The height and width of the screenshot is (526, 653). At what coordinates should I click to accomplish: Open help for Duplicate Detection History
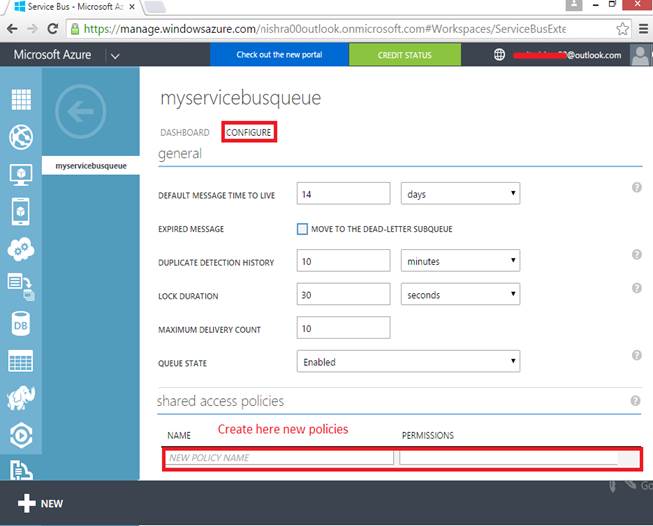pyautogui.click(x=636, y=254)
